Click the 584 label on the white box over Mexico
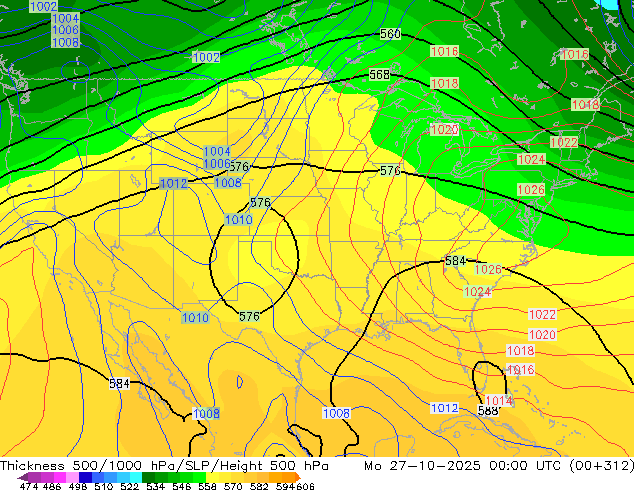This screenshot has height=490, width=634. [119, 383]
